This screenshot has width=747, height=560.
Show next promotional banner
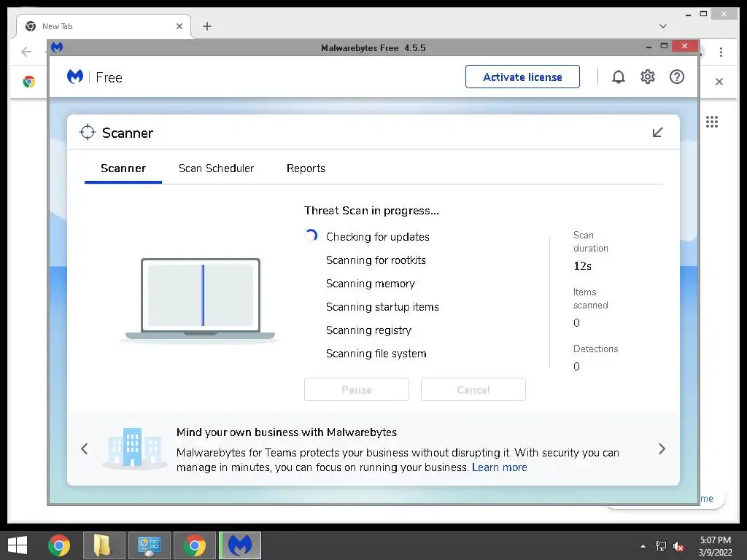(662, 448)
